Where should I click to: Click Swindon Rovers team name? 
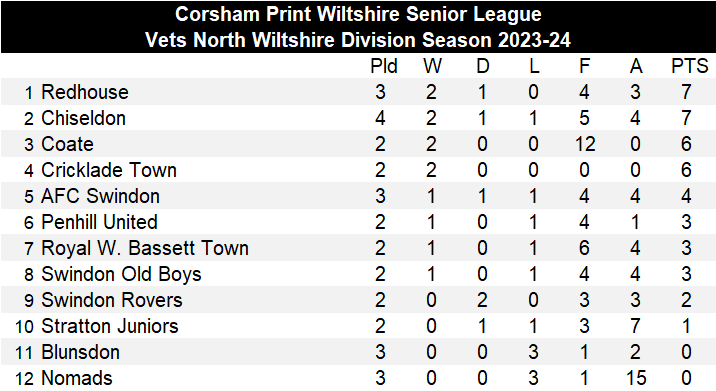point(112,301)
